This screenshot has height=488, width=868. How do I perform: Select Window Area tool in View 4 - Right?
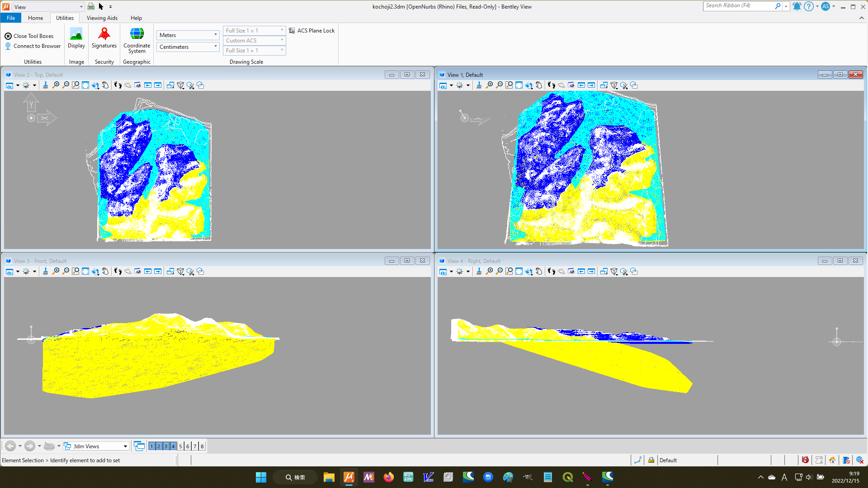[x=509, y=272]
